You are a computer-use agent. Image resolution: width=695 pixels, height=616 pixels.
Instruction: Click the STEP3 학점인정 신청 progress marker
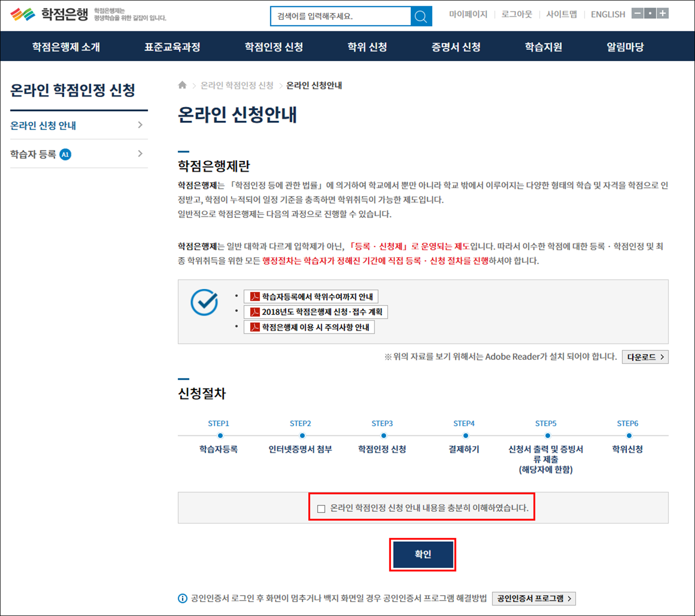383,435
